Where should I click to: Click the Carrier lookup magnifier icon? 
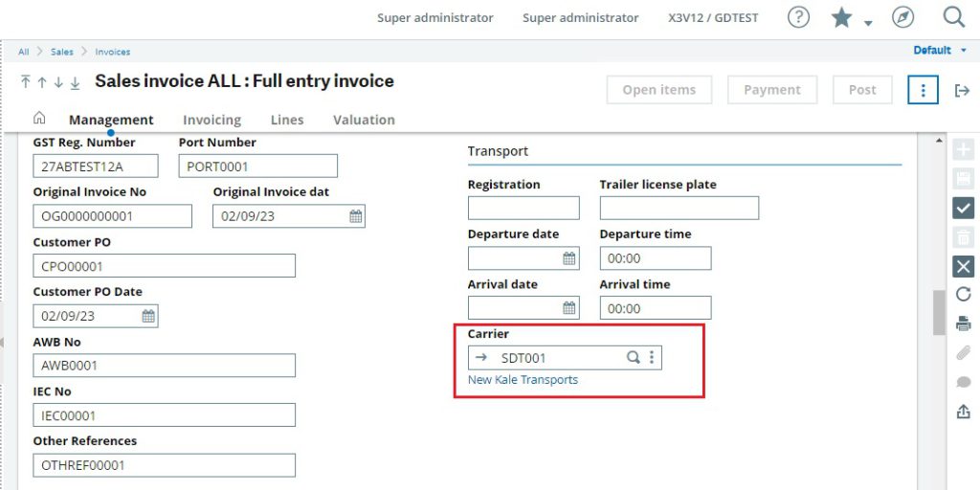(x=633, y=357)
